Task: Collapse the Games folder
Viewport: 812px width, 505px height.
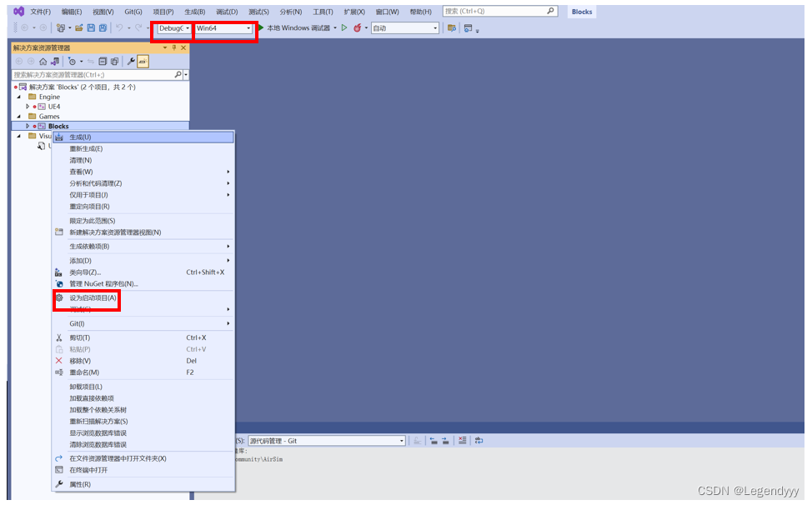Action: click(x=19, y=117)
